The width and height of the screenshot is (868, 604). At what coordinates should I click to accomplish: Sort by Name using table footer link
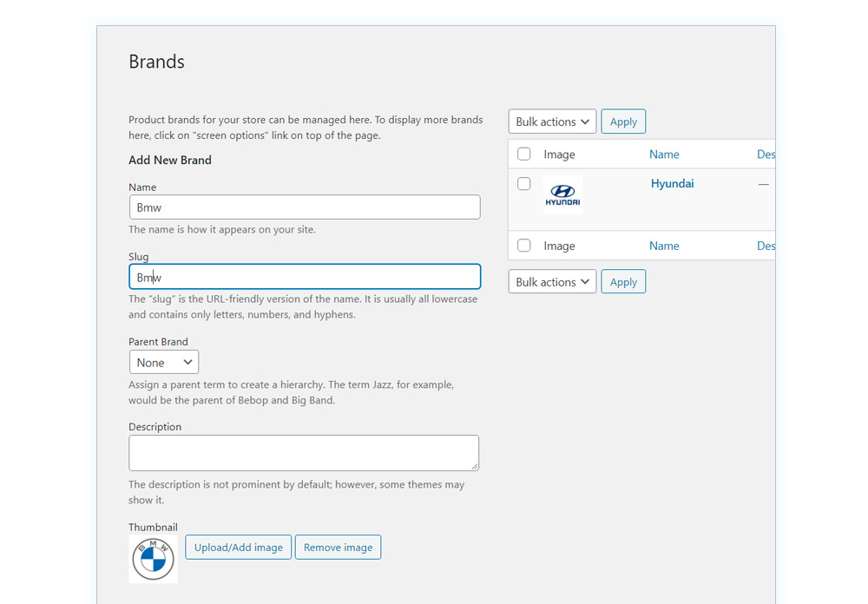pyautogui.click(x=664, y=246)
